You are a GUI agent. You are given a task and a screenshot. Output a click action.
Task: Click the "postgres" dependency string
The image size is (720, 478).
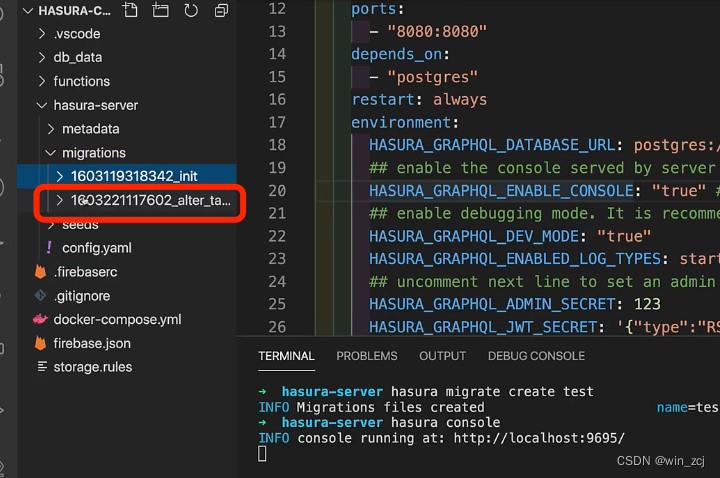pyautogui.click(x=432, y=77)
